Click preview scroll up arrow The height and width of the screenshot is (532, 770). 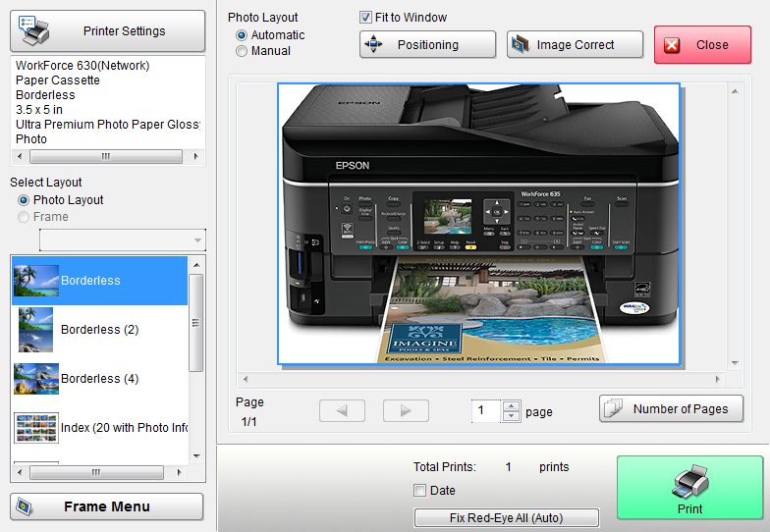735,91
